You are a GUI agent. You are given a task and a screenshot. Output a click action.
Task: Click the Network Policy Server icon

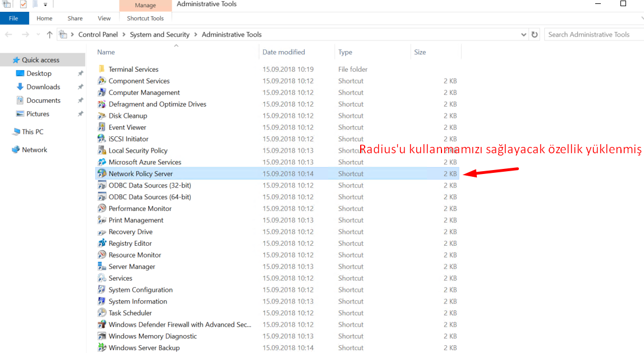tap(102, 173)
